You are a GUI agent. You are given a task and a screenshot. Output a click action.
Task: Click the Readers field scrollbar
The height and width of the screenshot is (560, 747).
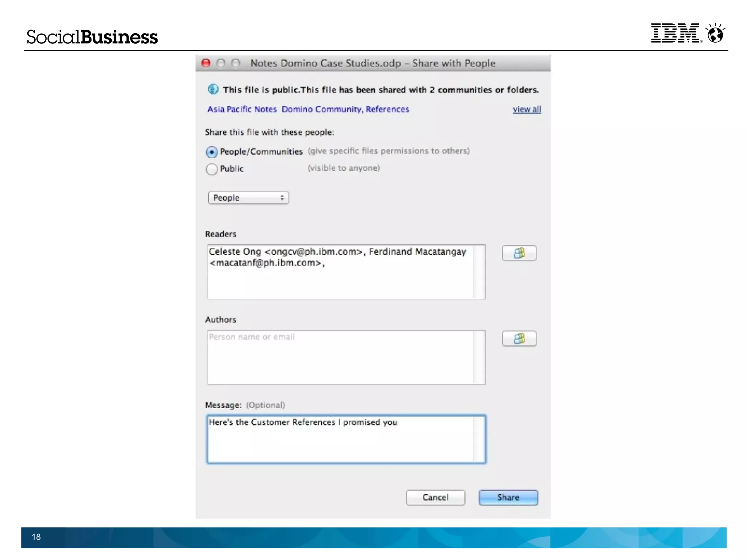479,272
